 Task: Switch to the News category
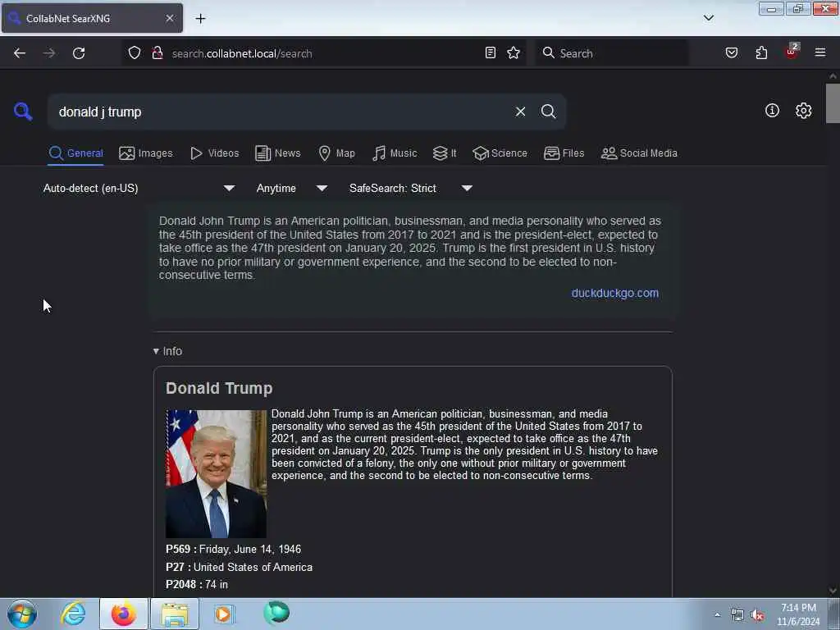tap(278, 153)
